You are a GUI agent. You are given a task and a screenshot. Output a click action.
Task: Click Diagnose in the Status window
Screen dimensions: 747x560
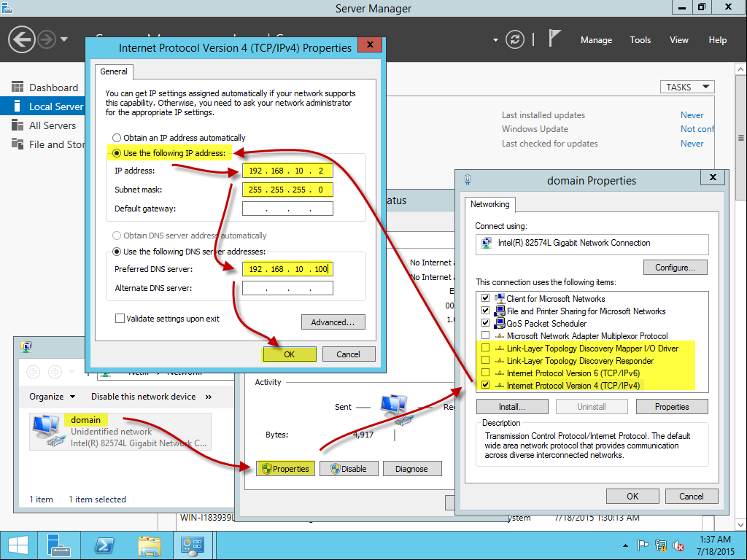[x=411, y=469]
